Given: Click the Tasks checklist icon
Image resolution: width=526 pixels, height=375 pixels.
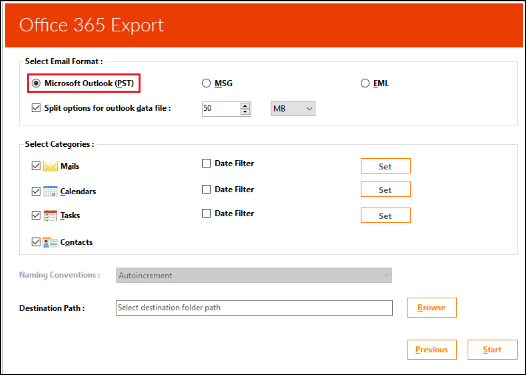Looking at the screenshot, I should click(x=50, y=215).
